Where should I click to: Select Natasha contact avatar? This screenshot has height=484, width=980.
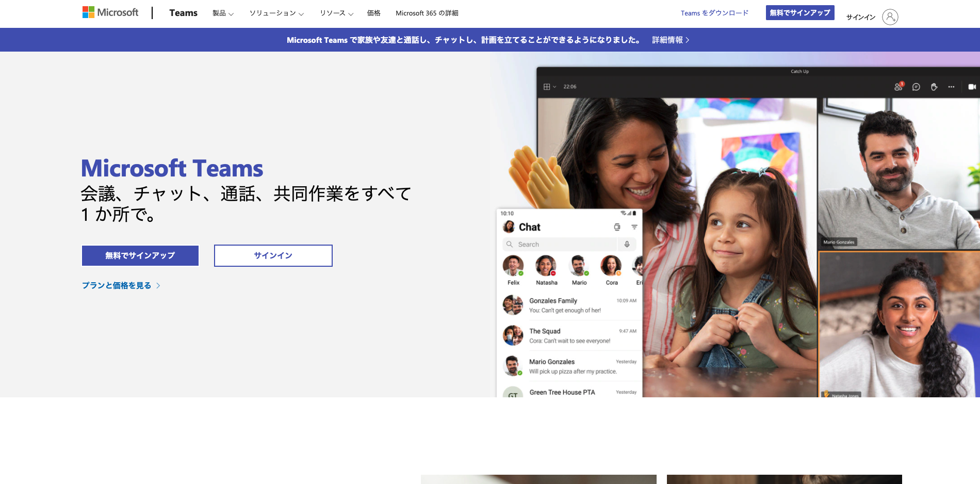click(546, 266)
